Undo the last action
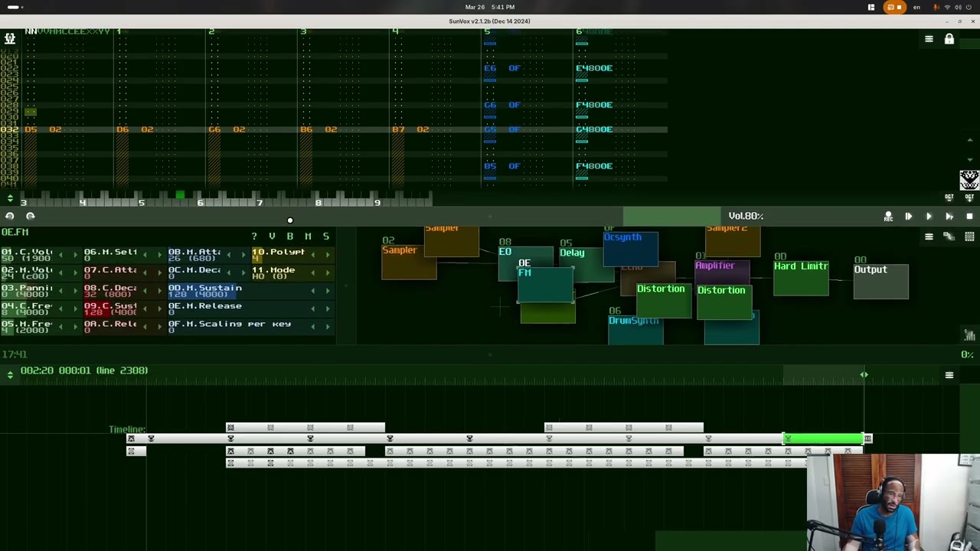The image size is (980, 551). click(10, 216)
